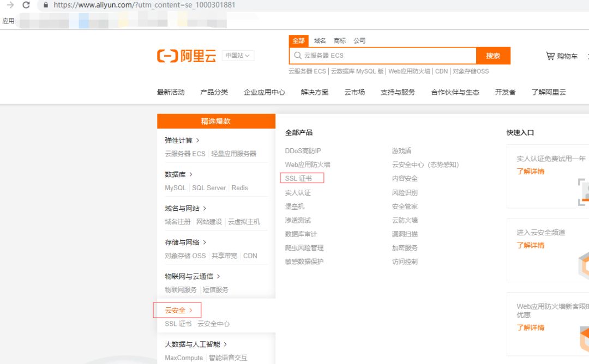Open the 云防火墙 product link

(x=405, y=220)
